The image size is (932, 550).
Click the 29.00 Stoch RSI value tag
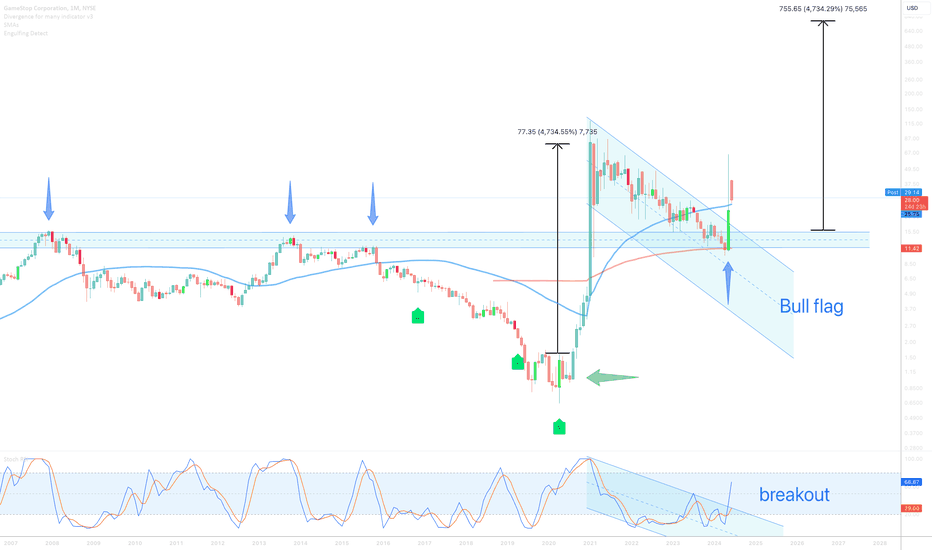(911, 508)
